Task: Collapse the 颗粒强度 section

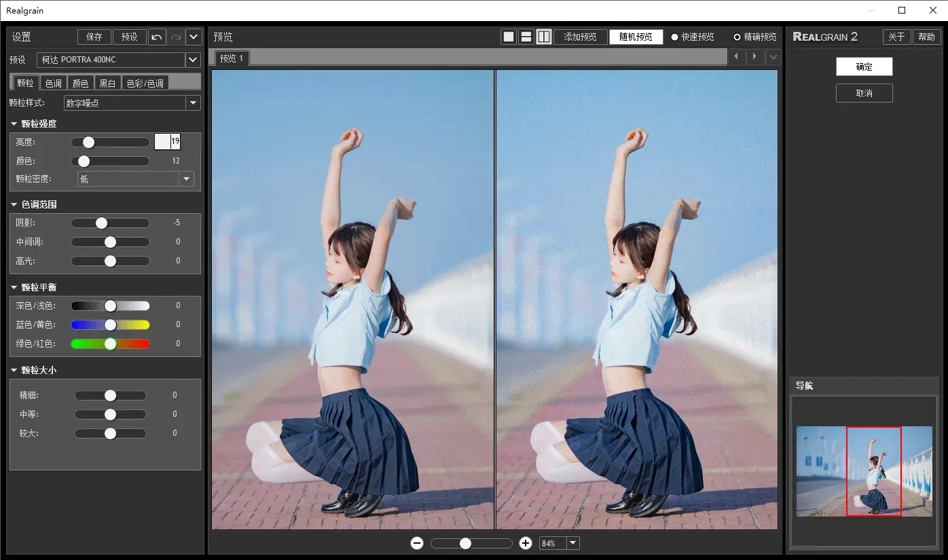Action: [14, 124]
